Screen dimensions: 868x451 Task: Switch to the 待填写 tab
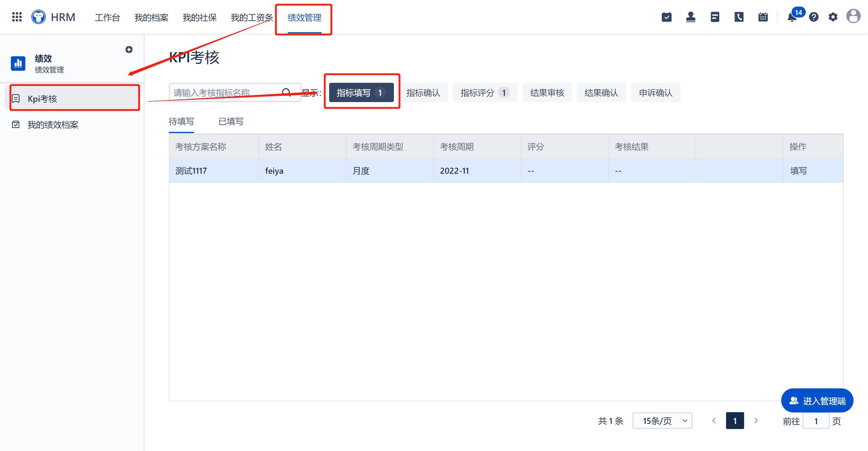(x=181, y=122)
